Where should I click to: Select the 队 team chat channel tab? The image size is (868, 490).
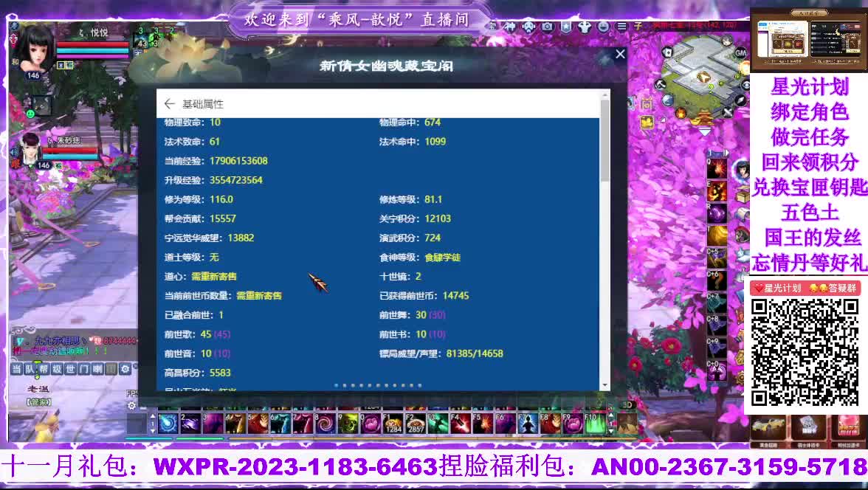[30, 369]
